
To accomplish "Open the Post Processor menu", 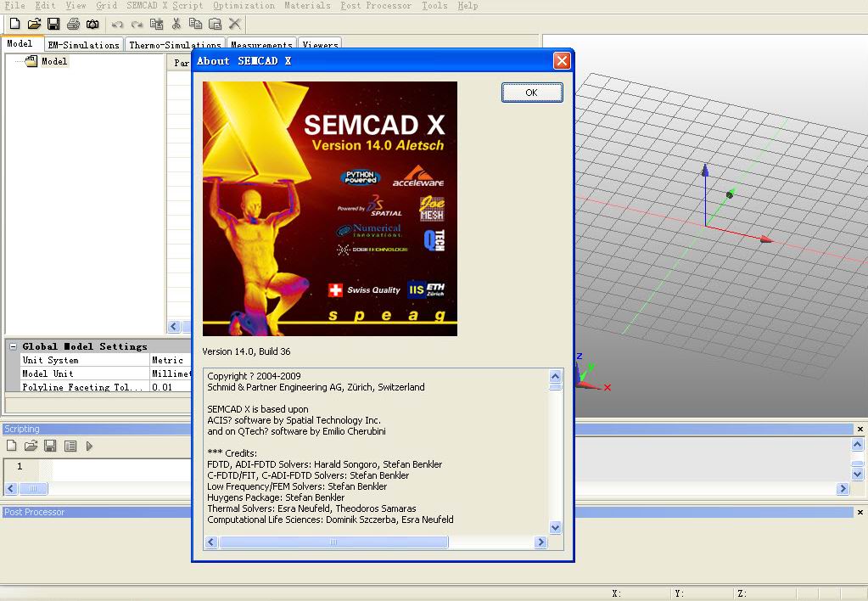I will click(x=376, y=6).
